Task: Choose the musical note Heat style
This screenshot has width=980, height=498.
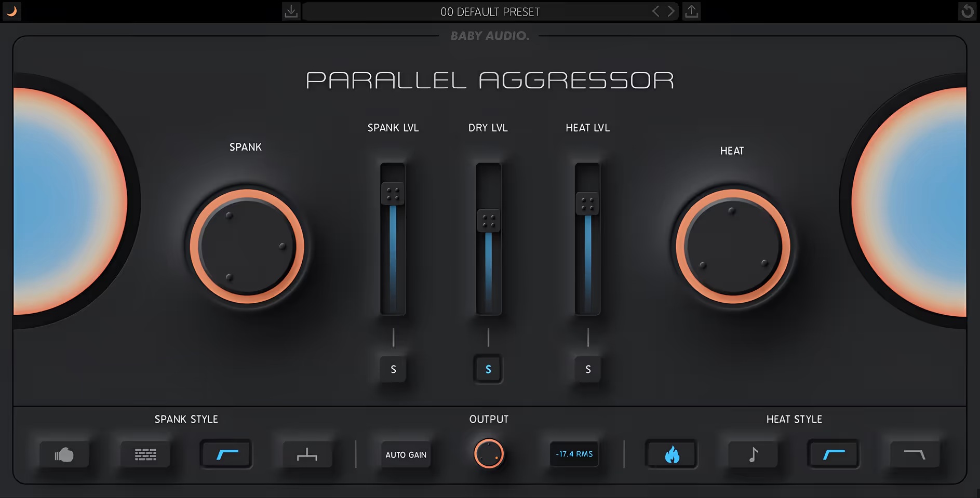Action: 752,454
